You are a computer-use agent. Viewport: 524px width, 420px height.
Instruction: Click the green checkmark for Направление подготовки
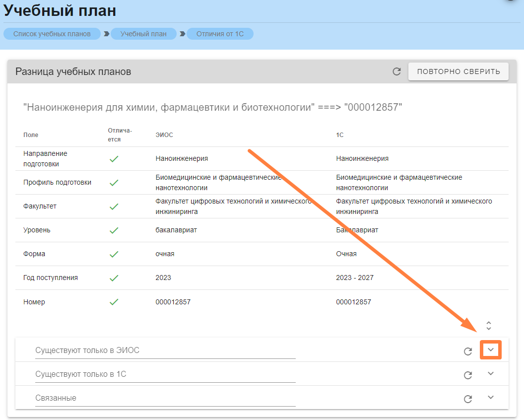(x=114, y=159)
